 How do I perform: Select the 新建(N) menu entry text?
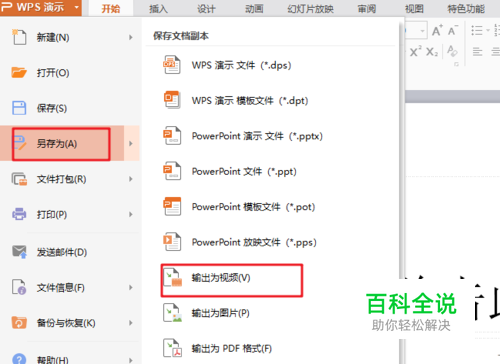click(53, 37)
